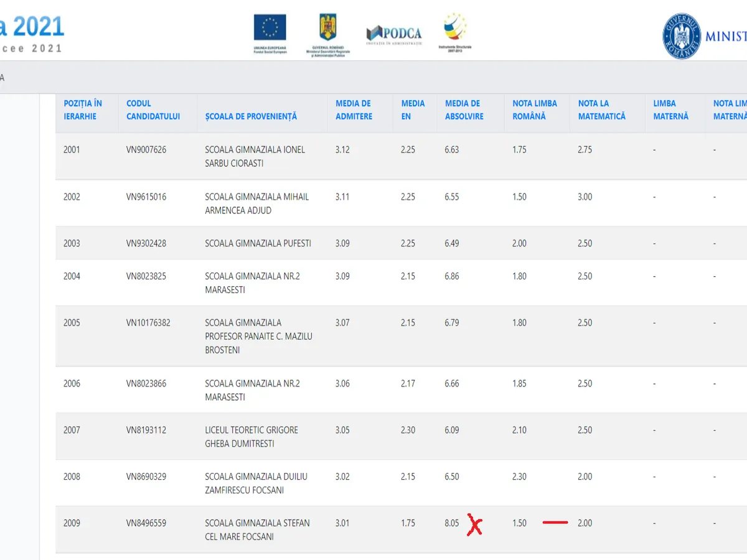
Task: Select candidate code VN8496559
Action: coord(146,523)
